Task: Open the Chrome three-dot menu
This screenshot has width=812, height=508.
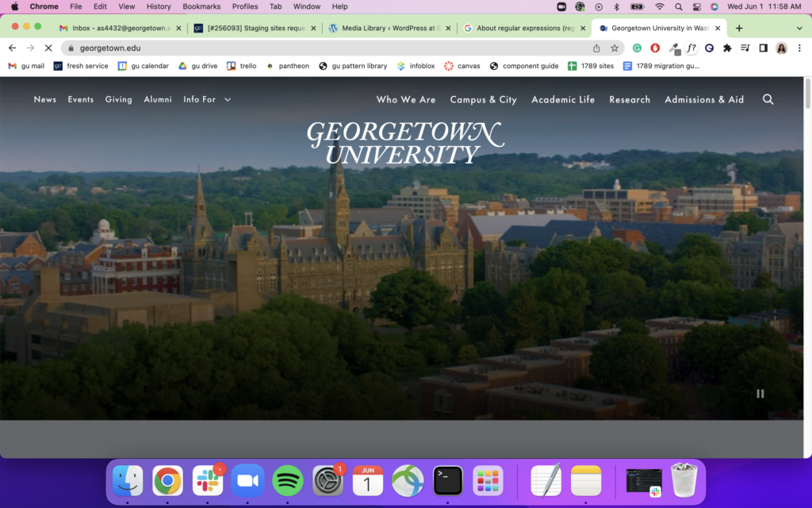Action: click(799, 48)
